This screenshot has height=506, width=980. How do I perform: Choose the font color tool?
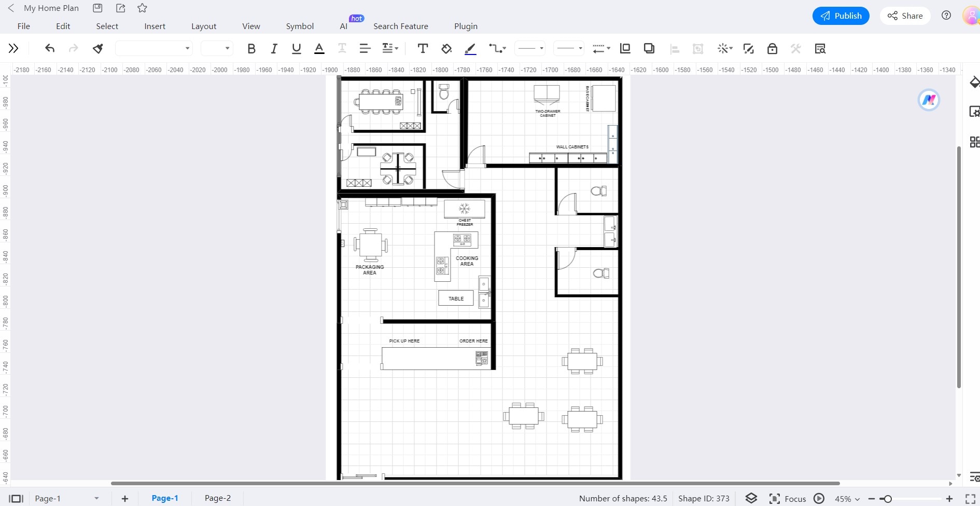pos(319,48)
